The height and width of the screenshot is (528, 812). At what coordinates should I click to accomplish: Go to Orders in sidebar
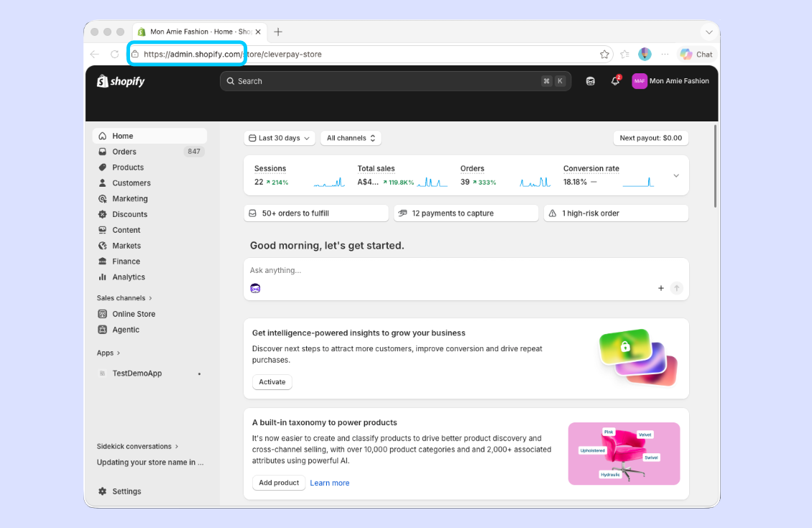pos(149,152)
